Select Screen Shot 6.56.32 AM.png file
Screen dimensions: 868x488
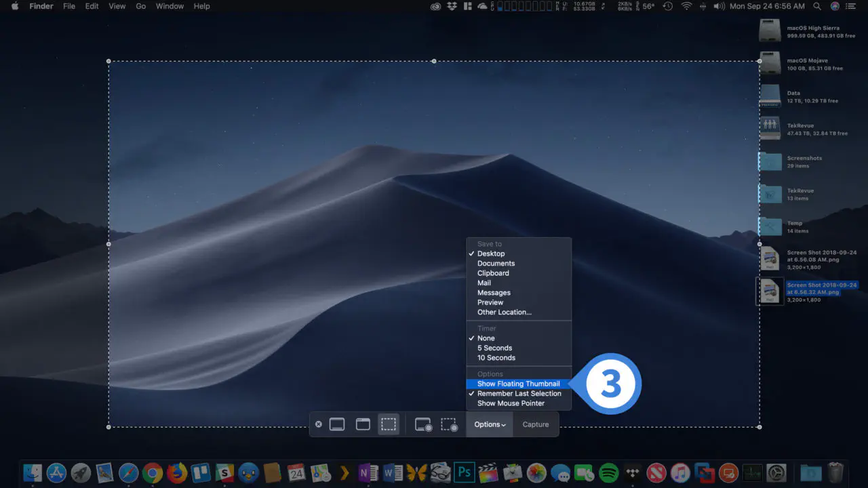click(770, 291)
